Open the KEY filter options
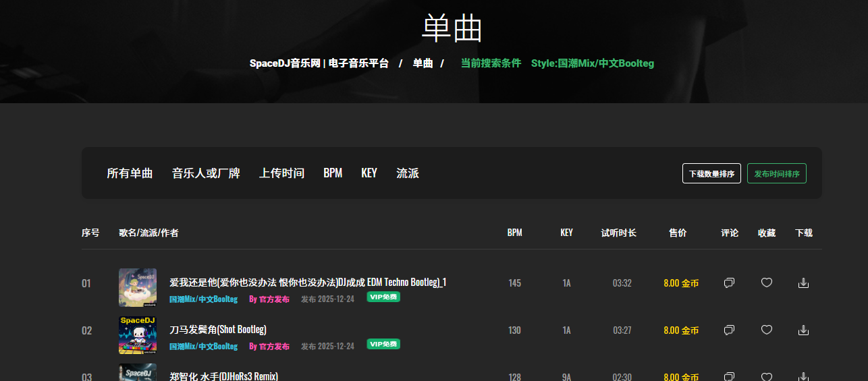Viewport: 868px width, 381px height. (x=369, y=173)
